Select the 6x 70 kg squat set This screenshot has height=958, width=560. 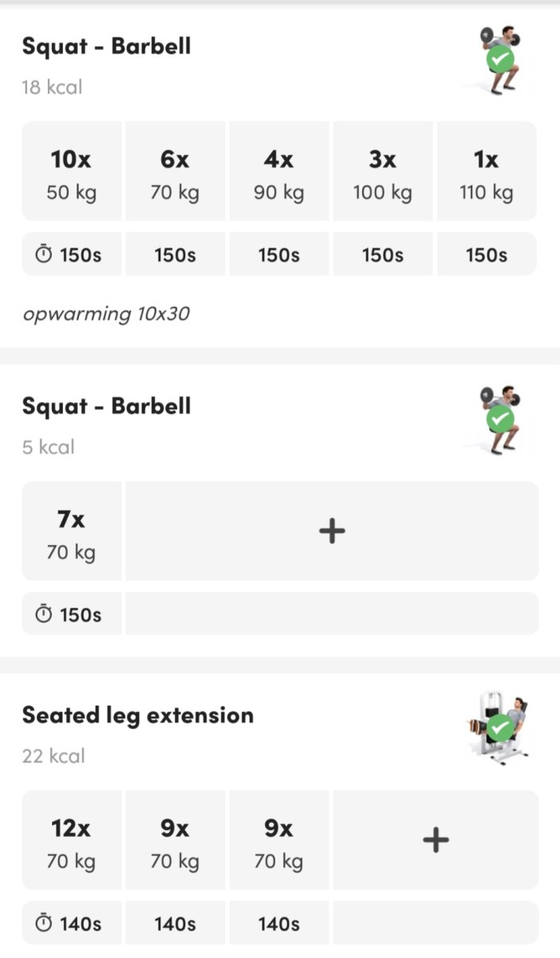coord(175,172)
